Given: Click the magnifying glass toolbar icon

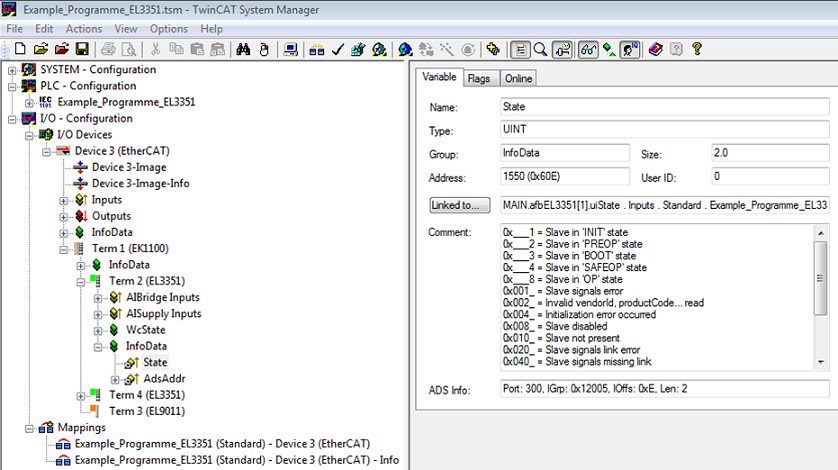Looking at the screenshot, I should pos(540,49).
